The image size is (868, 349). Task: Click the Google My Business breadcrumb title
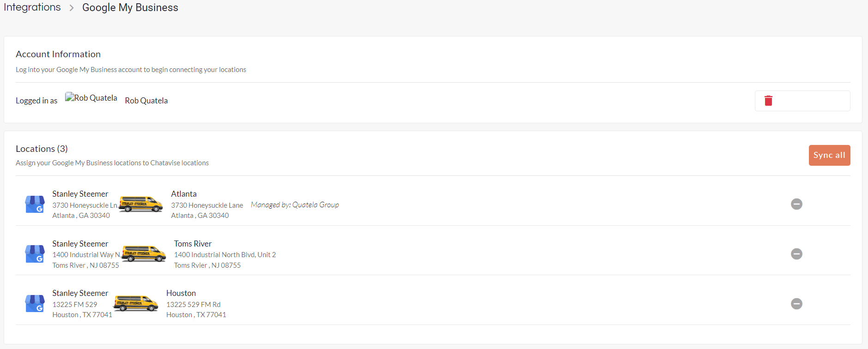coord(130,7)
